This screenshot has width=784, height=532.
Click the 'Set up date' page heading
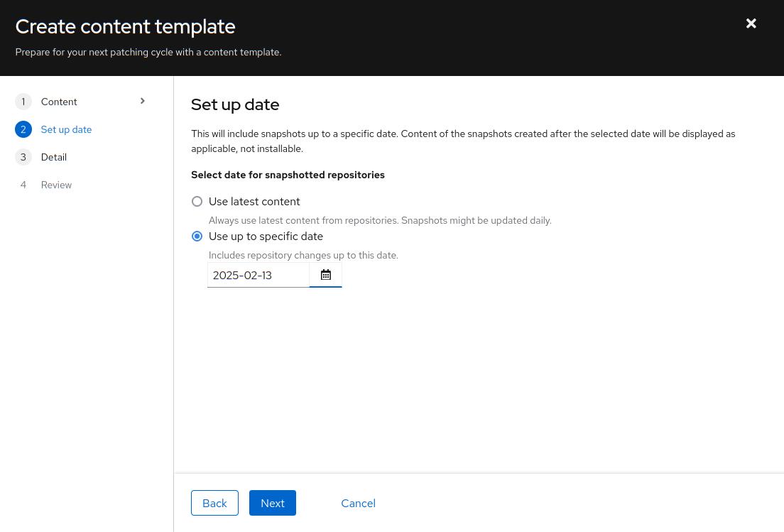point(235,104)
